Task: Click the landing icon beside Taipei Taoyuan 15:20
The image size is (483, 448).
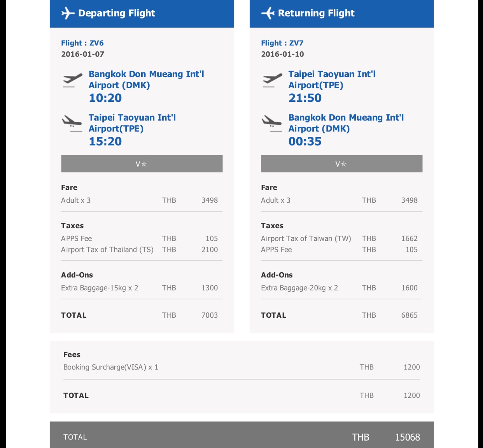Action: (72, 124)
